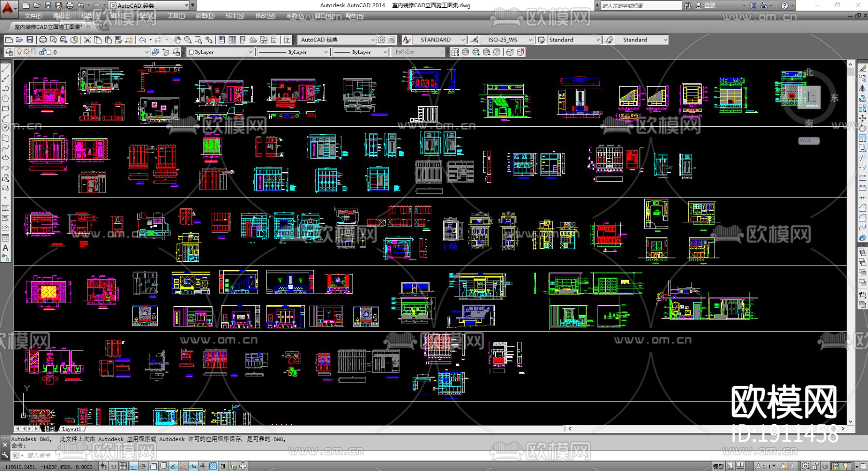The image size is (868, 471).
Task: Open the 标注(N) menu
Action: pyautogui.click(x=235, y=16)
